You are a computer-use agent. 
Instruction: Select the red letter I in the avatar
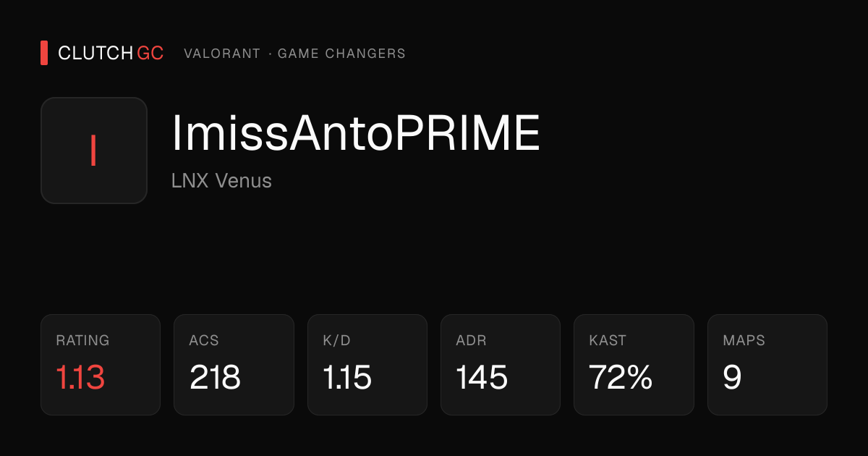coord(93,151)
